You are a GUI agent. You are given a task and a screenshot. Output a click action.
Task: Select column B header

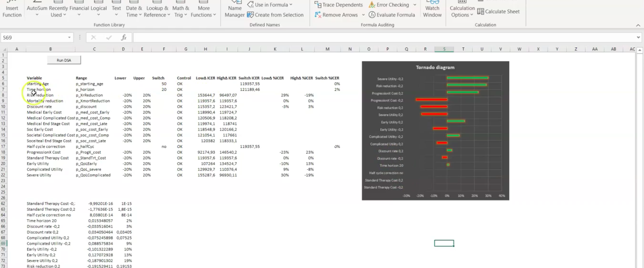click(50, 49)
